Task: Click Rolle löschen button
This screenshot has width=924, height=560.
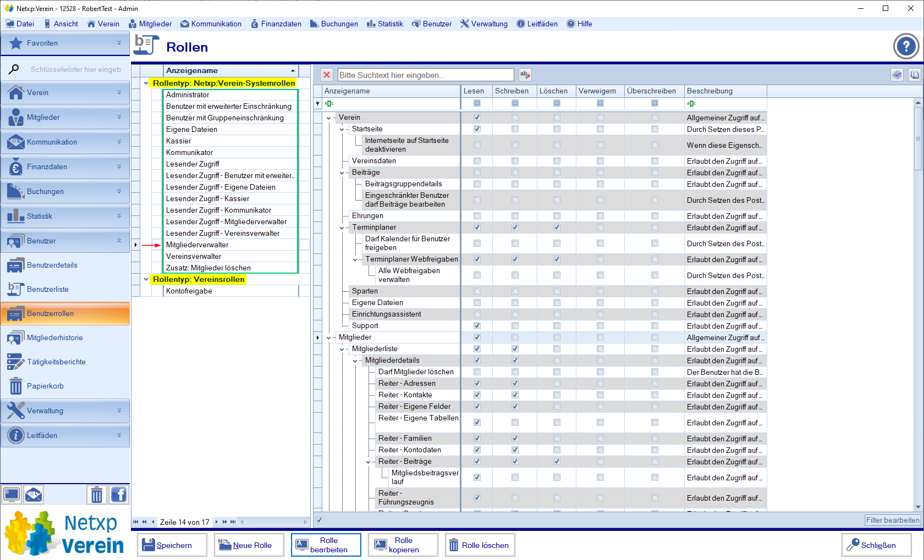Action: [480, 545]
